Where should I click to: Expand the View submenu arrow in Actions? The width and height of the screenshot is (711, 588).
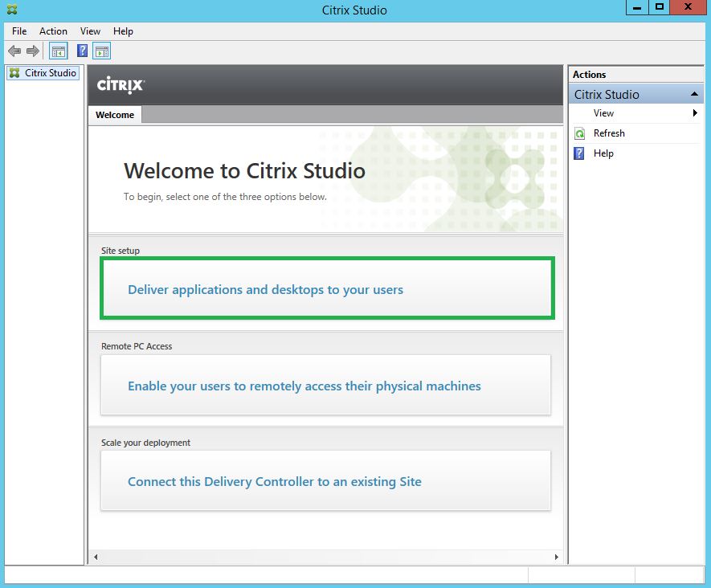695,113
